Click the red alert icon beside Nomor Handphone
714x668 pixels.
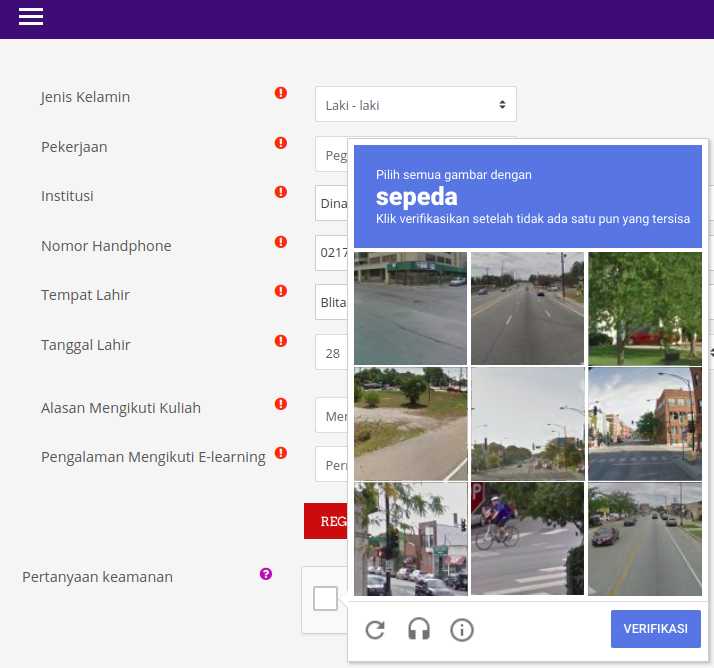pos(281,242)
